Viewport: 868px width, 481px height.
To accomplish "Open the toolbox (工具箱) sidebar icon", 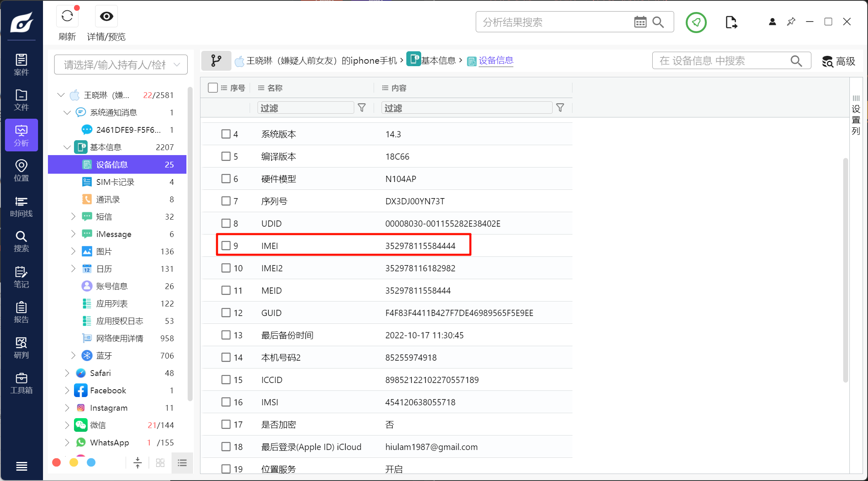I will [x=21, y=383].
